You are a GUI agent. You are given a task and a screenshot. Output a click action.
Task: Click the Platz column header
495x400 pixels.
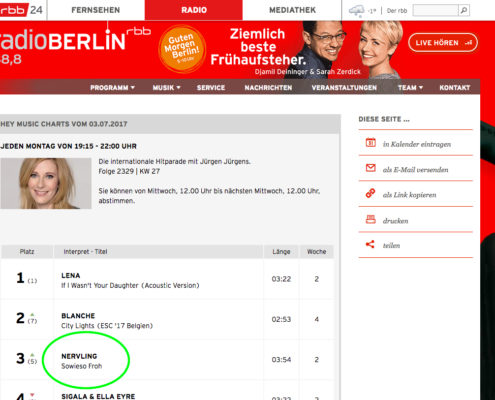[x=27, y=252]
